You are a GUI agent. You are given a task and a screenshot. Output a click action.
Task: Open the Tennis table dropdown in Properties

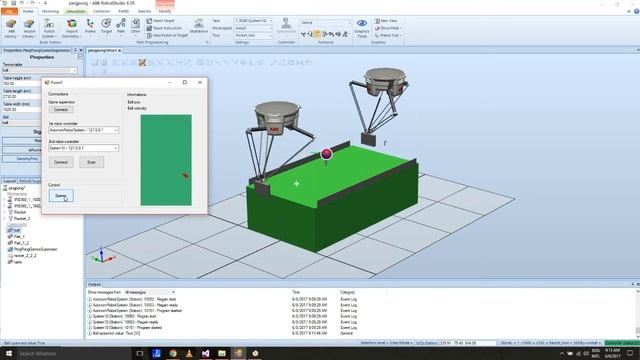click(40, 71)
